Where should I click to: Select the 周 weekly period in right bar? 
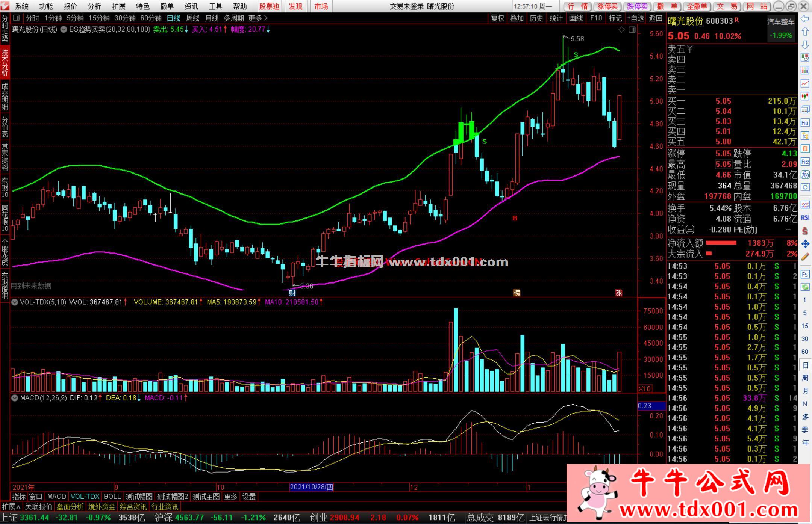pyautogui.click(x=805, y=378)
